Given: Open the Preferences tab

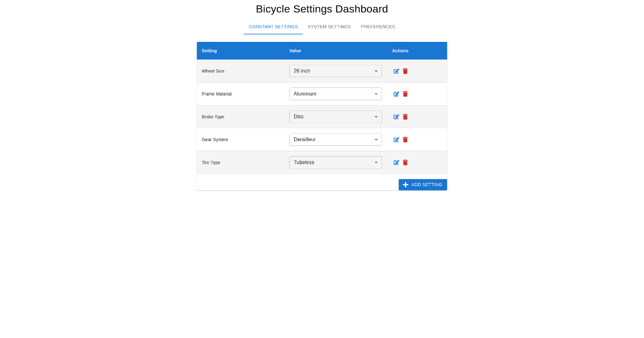Looking at the screenshot, I should (x=378, y=27).
